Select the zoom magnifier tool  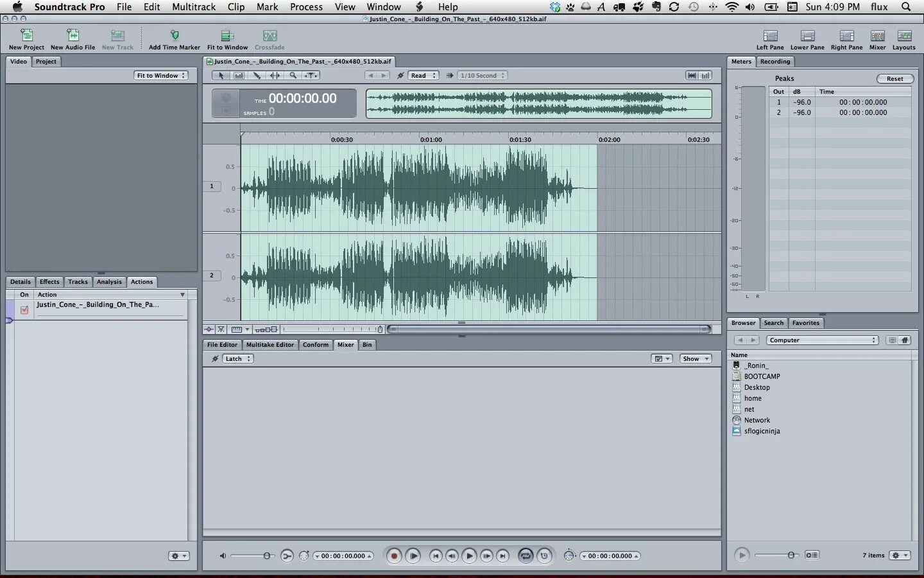click(x=293, y=75)
